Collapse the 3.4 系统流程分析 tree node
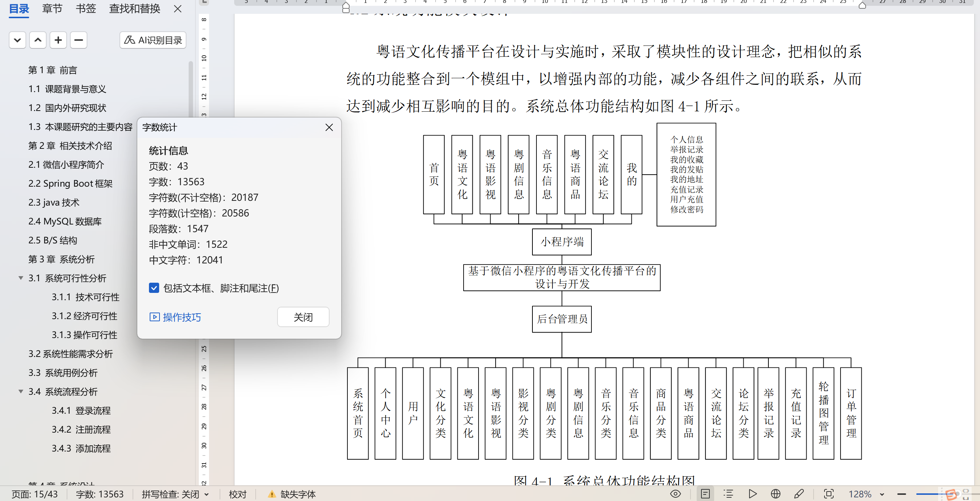Image resolution: width=980 pixels, height=501 pixels. point(21,391)
